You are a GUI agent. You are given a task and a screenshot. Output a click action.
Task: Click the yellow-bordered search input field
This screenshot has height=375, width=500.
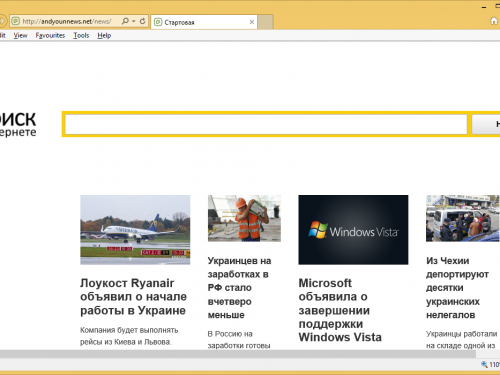coord(266,124)
